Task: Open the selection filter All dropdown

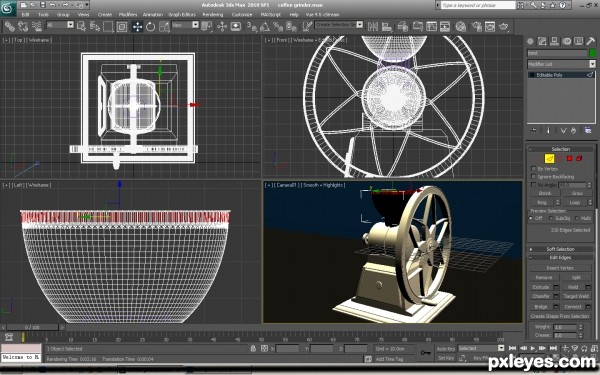Action: [60, 25]
